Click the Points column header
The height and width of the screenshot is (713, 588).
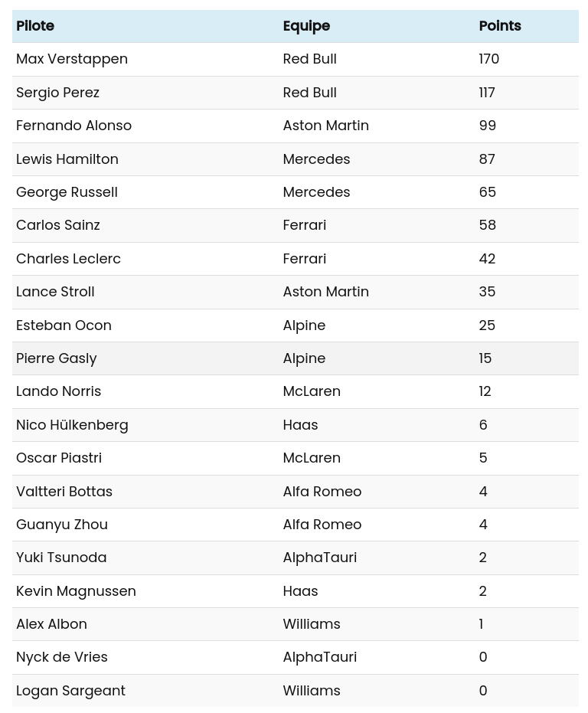coord(499,26)
